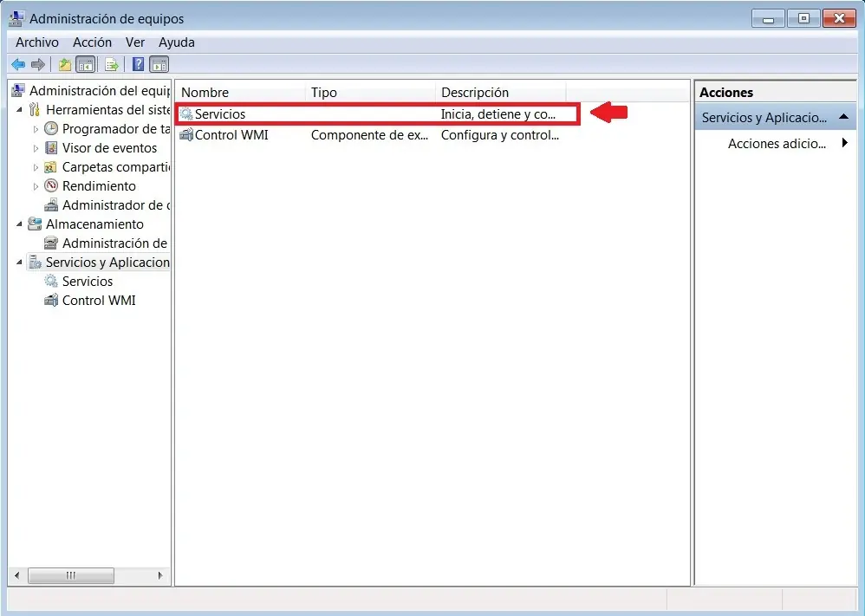Click the Visor de eventos icon
This screenshot has width=865, height=616.
pyautogui.click(x=51, y=148)
